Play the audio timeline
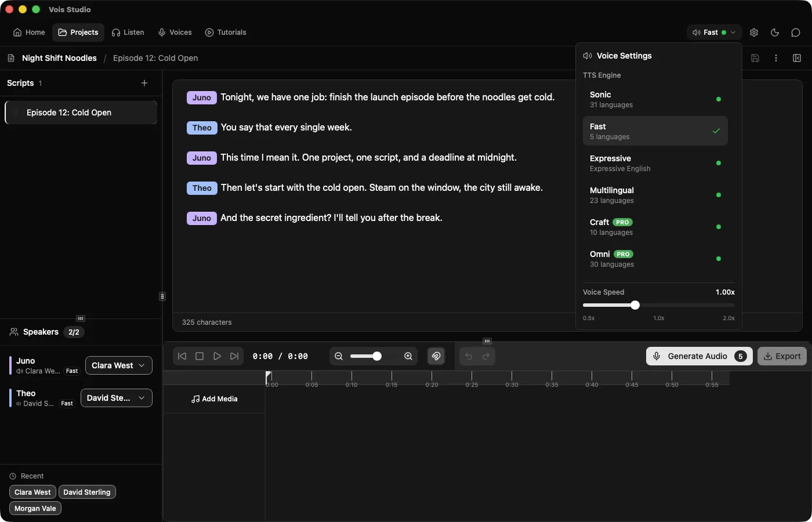Viewport: 812px width, 522px height. [x=217, y=356]
